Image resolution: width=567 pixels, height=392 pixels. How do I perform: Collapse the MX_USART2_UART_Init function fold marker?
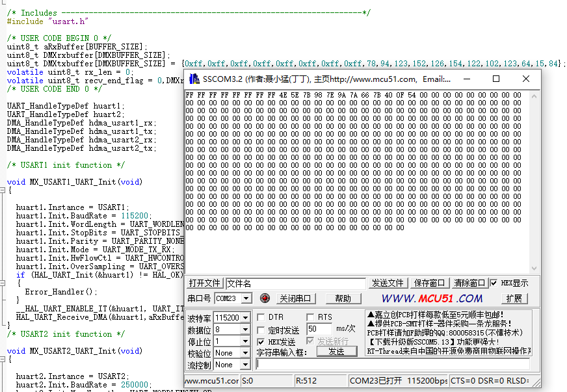2,359
